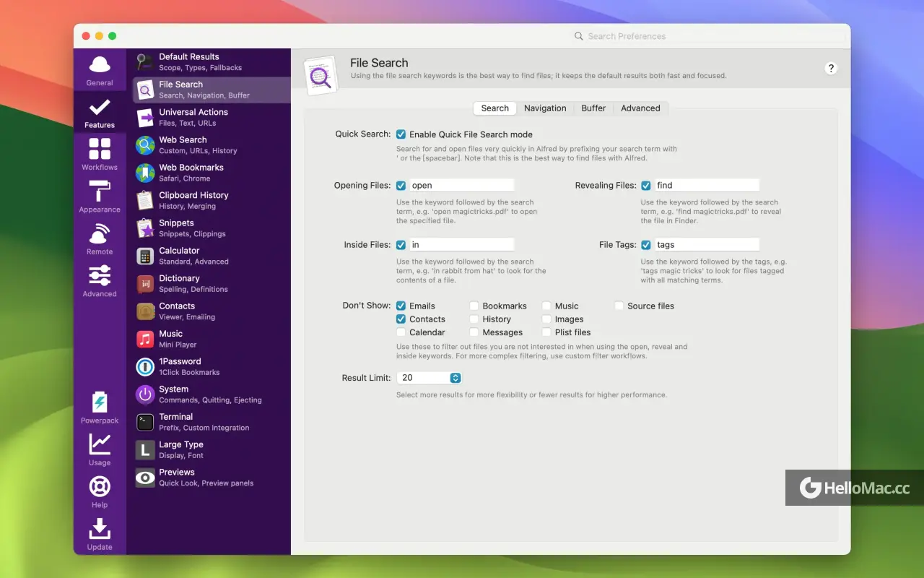The width and height of the screenshot is (924, 578).
Task: Check History in Don't Show
Action: click(x=474, y=319)
